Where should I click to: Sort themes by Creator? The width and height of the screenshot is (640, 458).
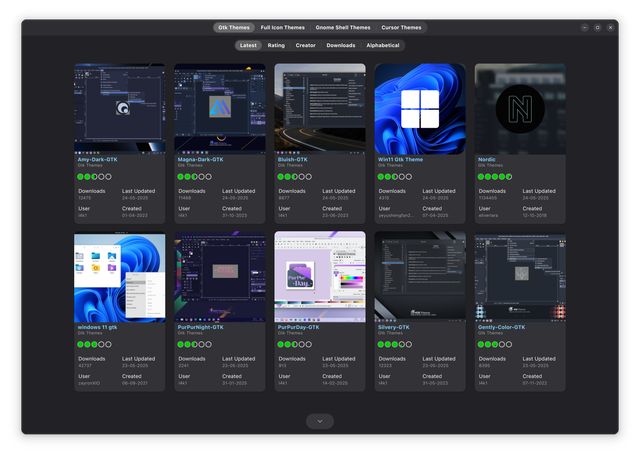click(305, 45)
